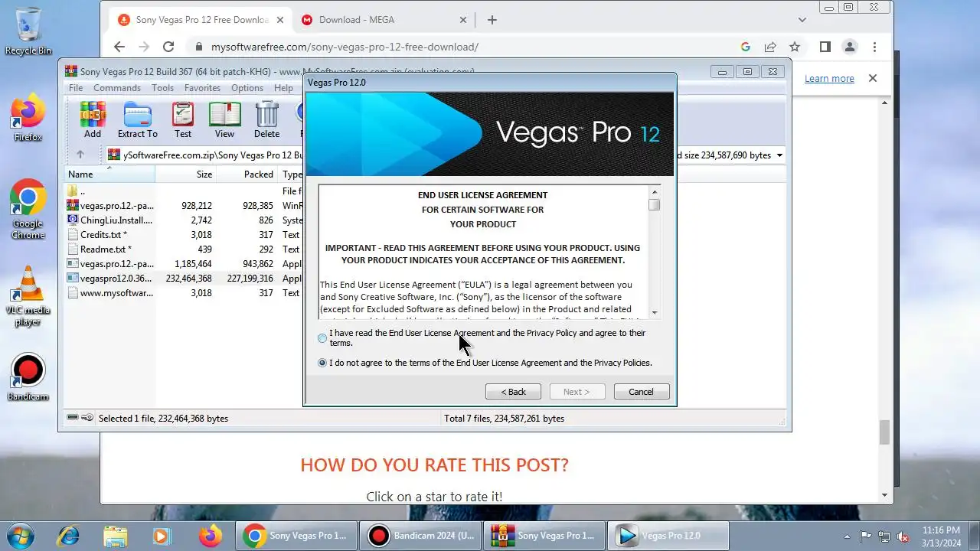This screenshot has height=551, width=980.
Task: Click the clock showing 11:16 PM
Action: click(941, 530)
